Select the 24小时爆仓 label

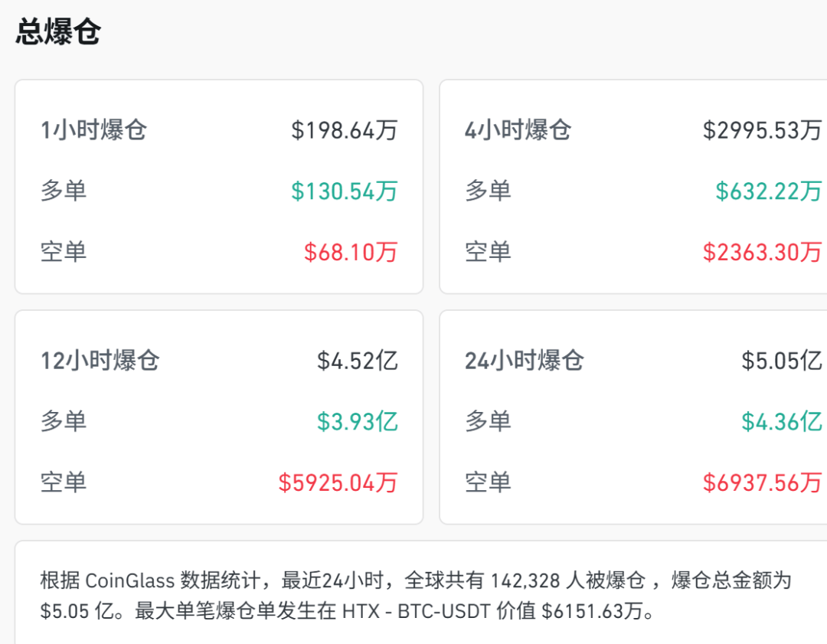tap(525, 360)
